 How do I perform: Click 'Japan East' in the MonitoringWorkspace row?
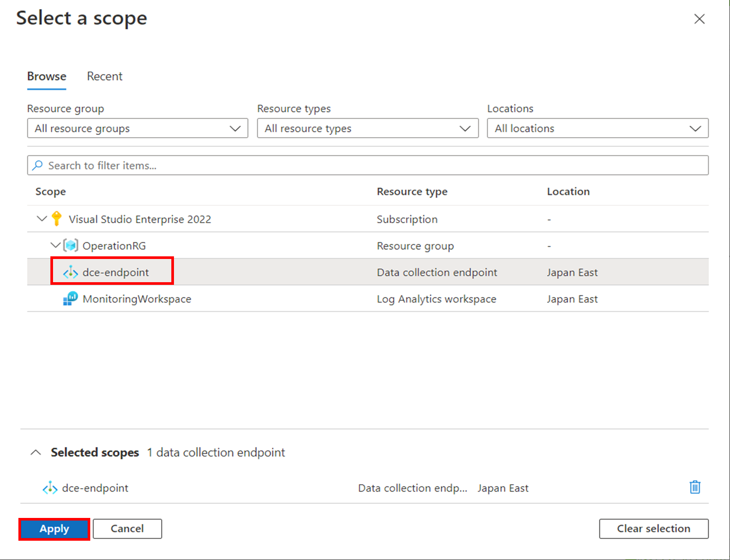(572, 299)
